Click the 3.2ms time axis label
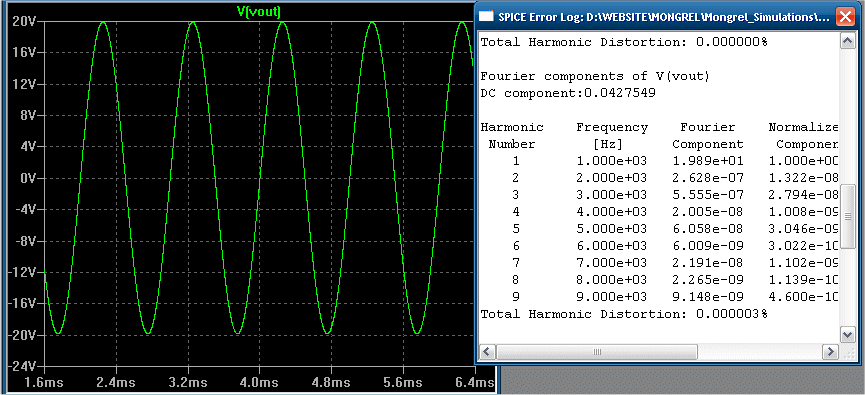Screen dimensions: 865x395 (188, 382)
